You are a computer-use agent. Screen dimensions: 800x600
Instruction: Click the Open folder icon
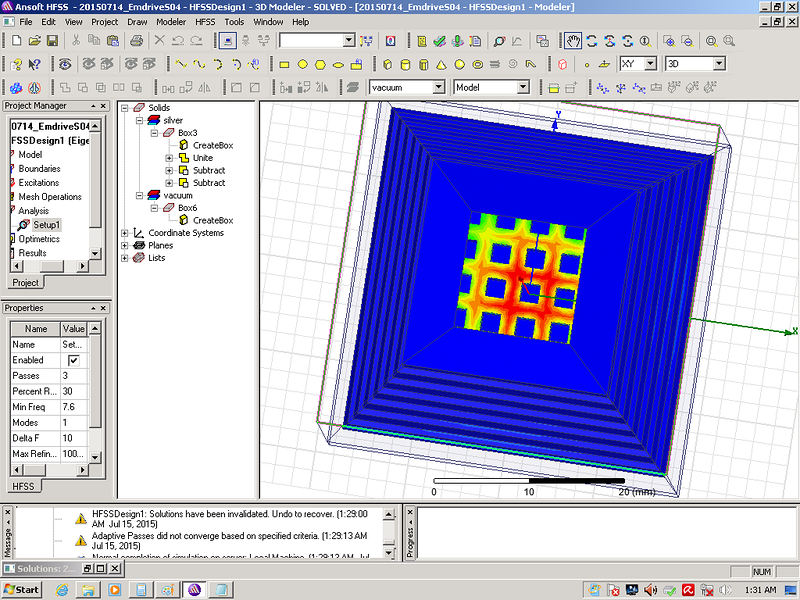click(34, 41)
